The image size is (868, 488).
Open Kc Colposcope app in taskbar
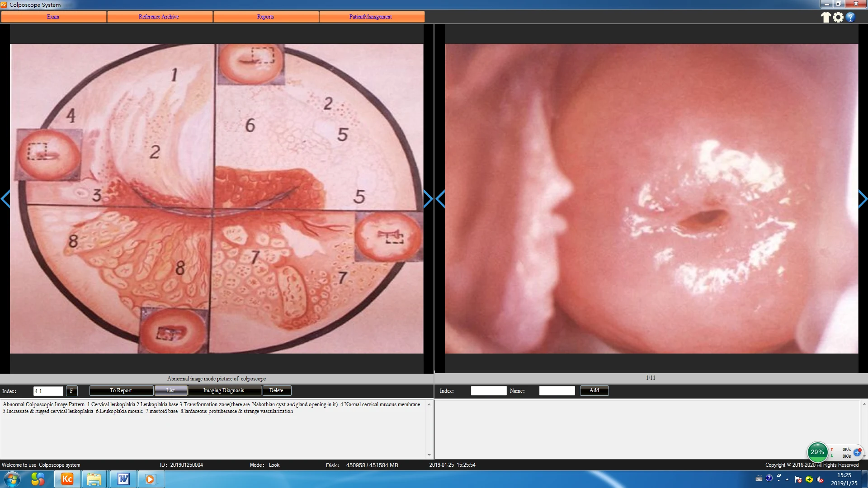(x=67, y=479)
